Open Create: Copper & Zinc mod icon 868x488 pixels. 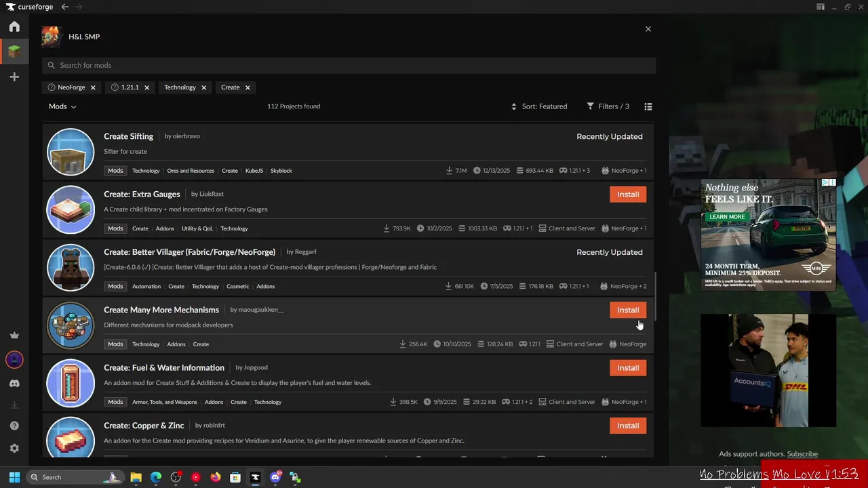click(71, 438)
